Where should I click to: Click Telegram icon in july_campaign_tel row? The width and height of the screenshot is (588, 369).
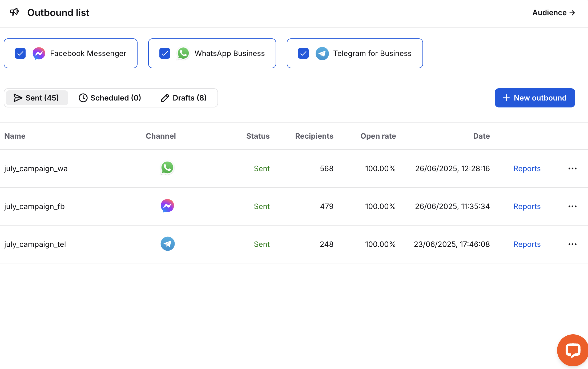click(167, 244)
